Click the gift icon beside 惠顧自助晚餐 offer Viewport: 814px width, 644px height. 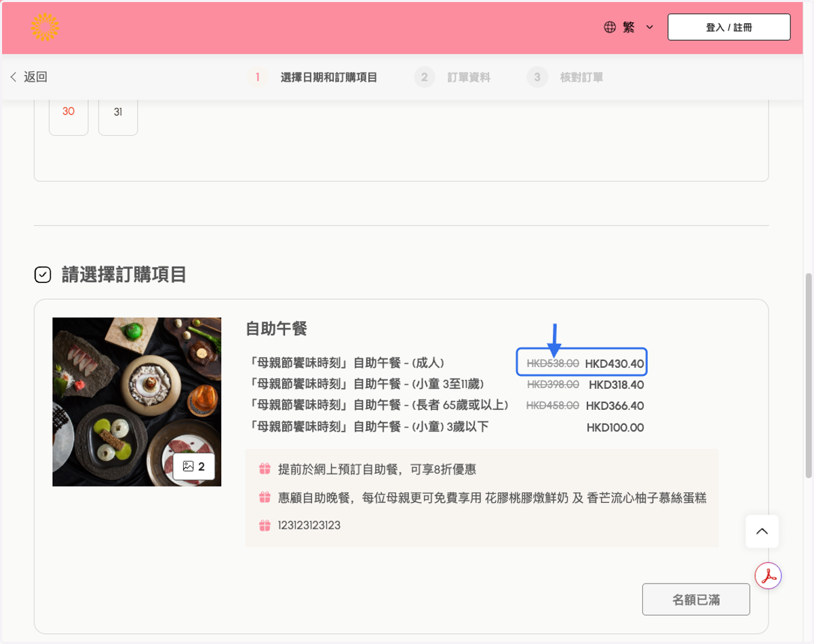coord(265,497)
